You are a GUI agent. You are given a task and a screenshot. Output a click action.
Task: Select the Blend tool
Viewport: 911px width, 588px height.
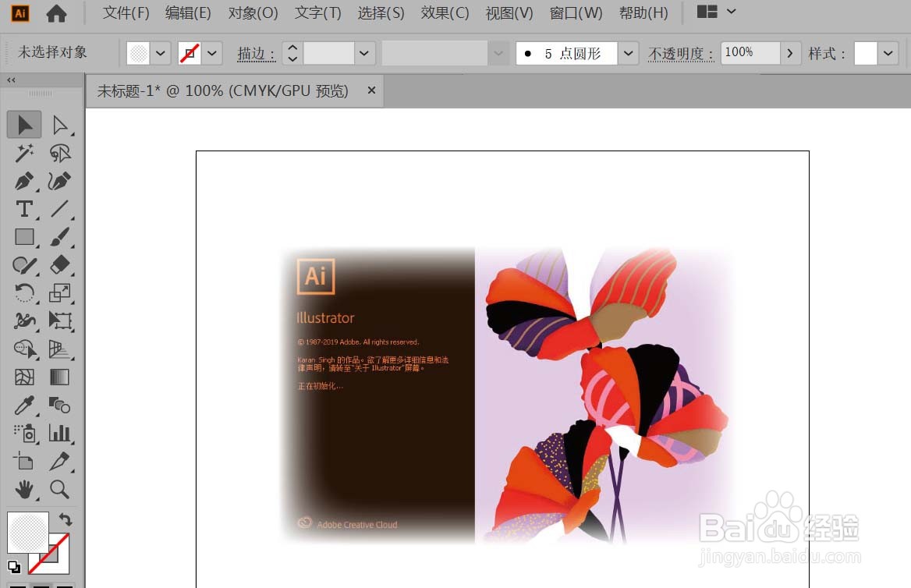coord(59,405)
